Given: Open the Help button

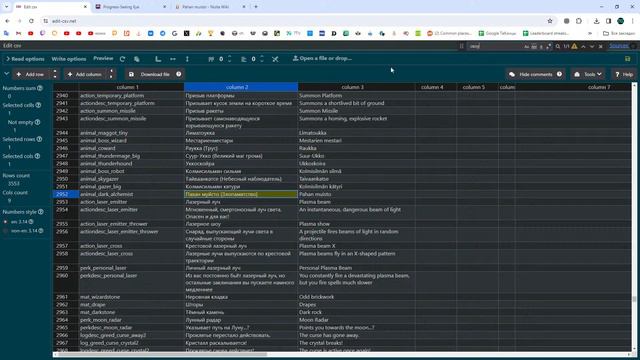Looking at the screenshot, I should [x=624, y=74].
